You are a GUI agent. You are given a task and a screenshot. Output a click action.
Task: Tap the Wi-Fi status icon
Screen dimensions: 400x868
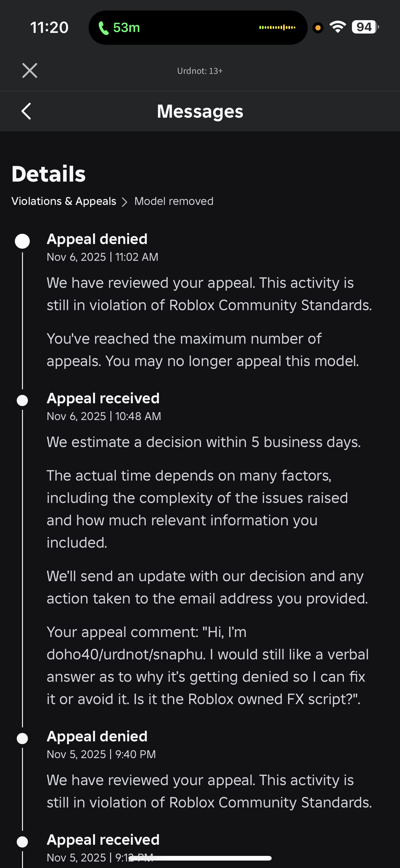pyautogui.click(x=338, y=27)
